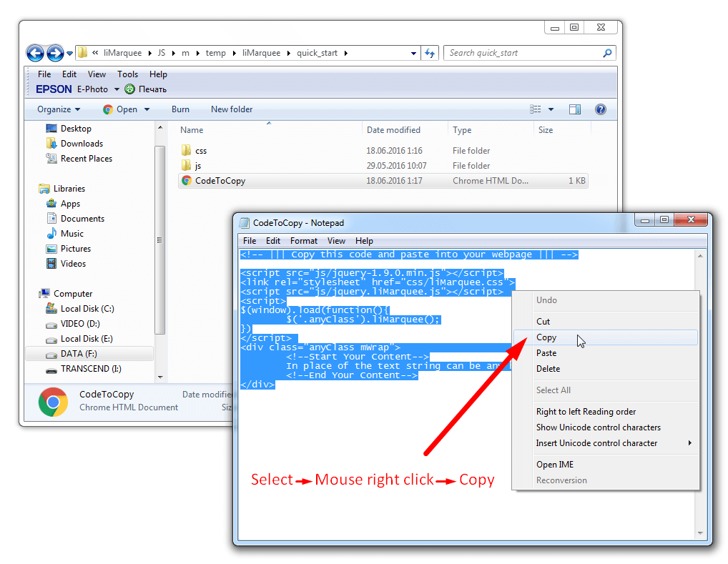Image resolution: width=728 pixels, height=564 pixels.
Task: Expand the hidden breadcrumb chevron in address bar
Action: click(x=95, y=53)
